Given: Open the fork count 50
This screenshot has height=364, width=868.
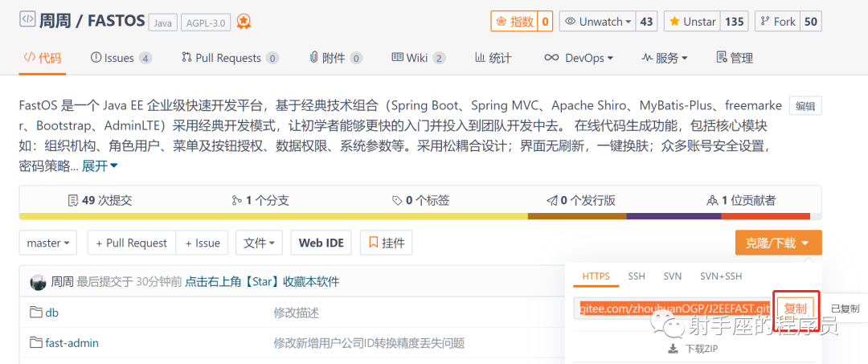Looking at the screenshot, I should [x=810, y=22].
